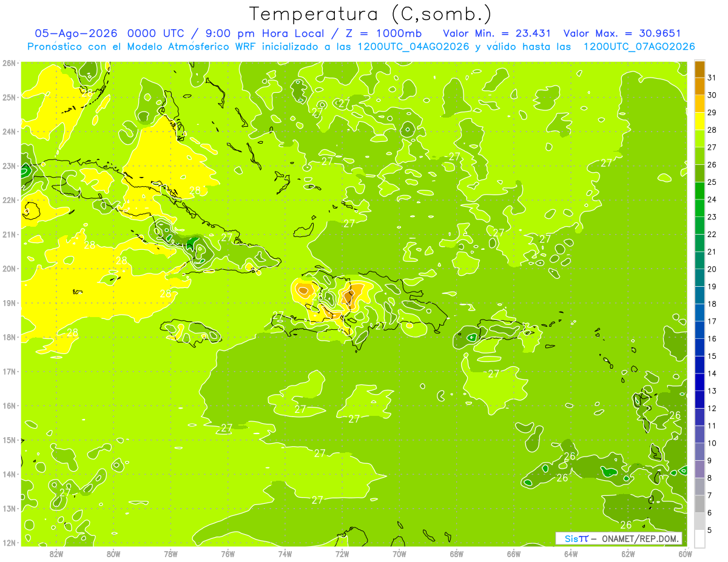This screenshot has width=728, height=562.
Task: Pick the bright lime 27–28 colorbar swatch
Action: click(x=699, y=139)
